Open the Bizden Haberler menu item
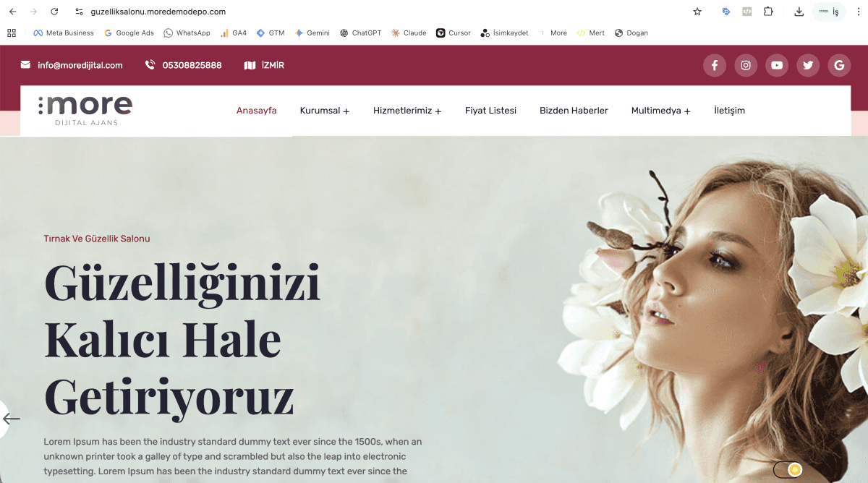The image size is (868, 483). pos(574,111)
